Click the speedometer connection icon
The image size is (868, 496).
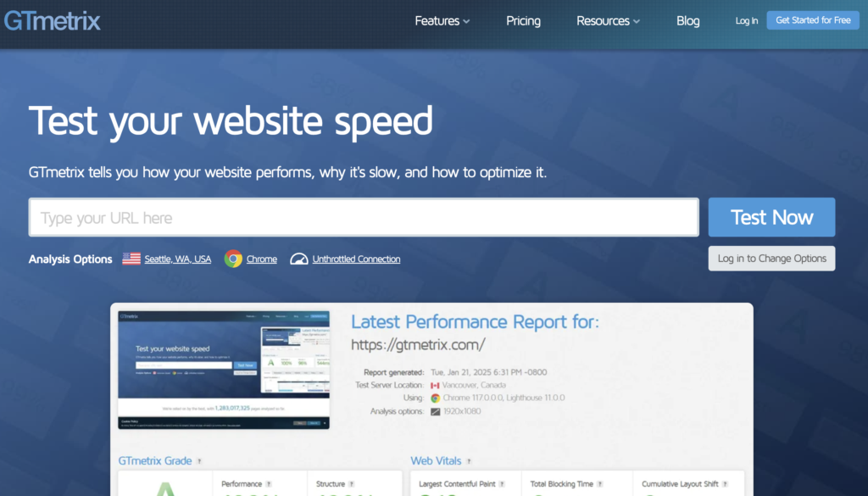click(299, 259)
